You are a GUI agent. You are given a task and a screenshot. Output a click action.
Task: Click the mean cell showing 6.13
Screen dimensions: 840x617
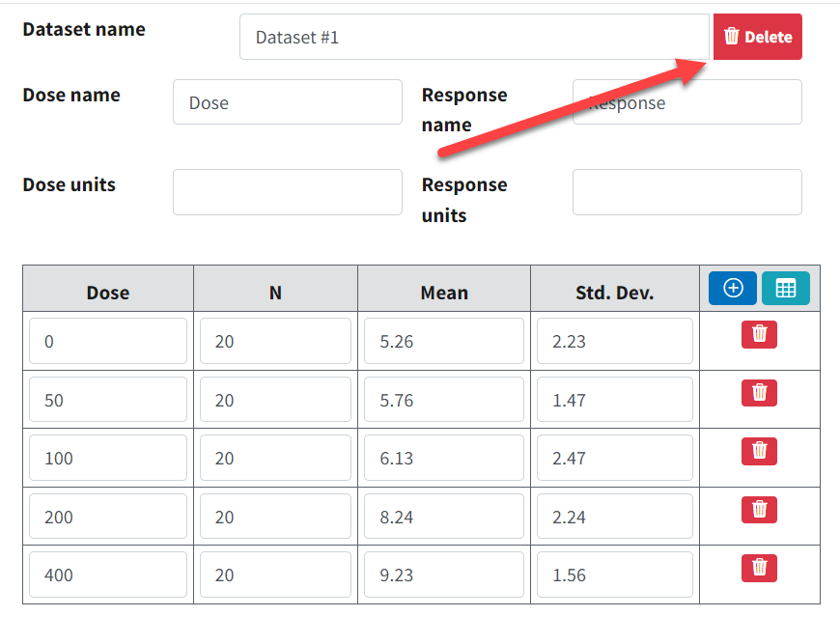coord(443,458)
